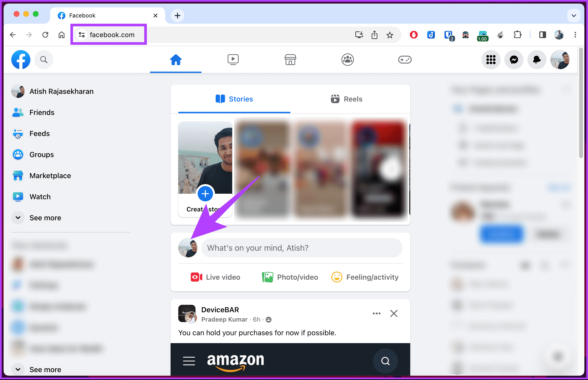Screen dimensions: 588x380
Task: Open the Marketplace storefront tab icon
Action: pyautogui.click(x=290, y=59)
